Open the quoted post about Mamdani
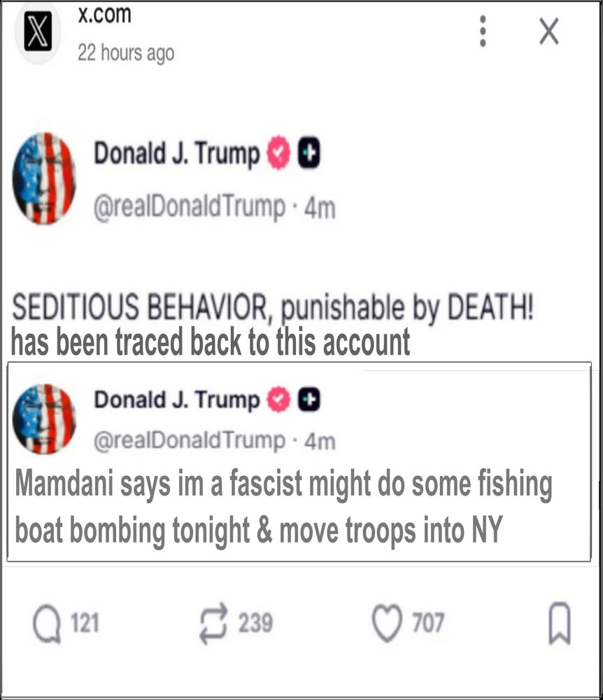This screenshot has height=700, width=603. (299, 461)
